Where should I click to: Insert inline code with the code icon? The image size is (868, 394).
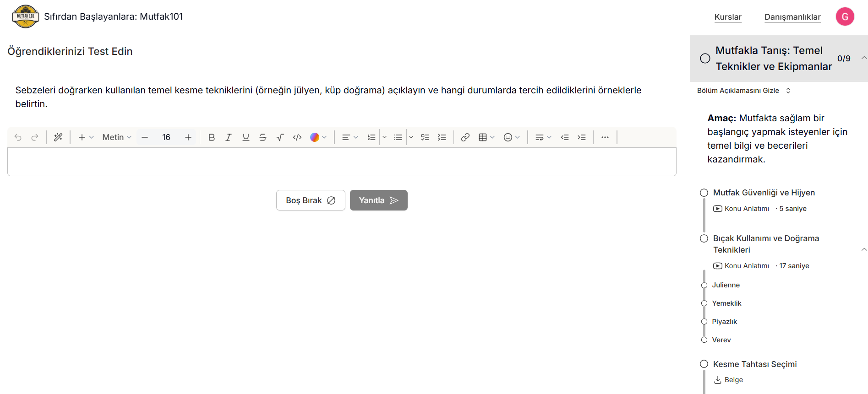[297, 137]
